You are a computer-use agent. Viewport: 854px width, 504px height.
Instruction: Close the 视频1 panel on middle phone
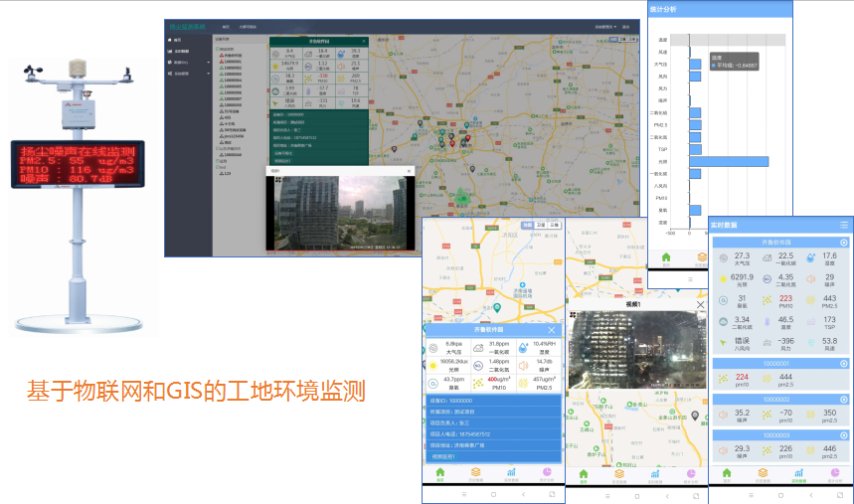tap(701, 304)
